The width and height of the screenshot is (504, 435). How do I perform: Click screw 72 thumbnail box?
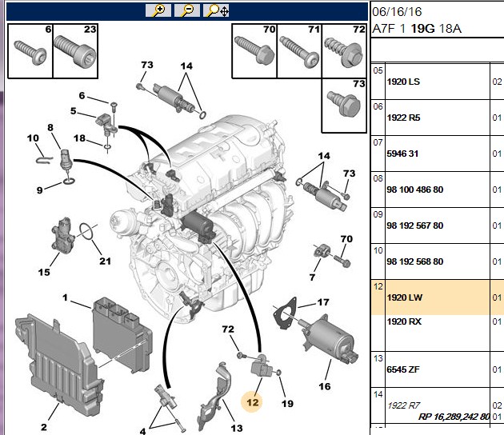344,50
